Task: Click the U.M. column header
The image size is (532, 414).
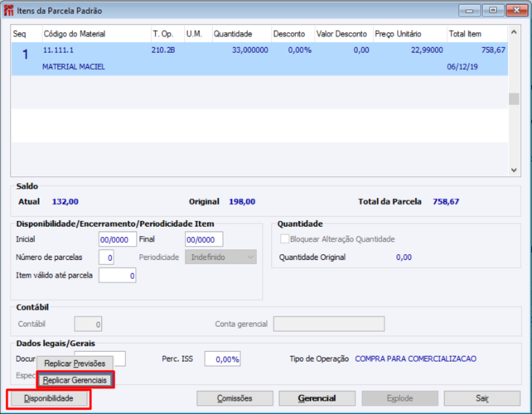Action: (x=198, y=34)
